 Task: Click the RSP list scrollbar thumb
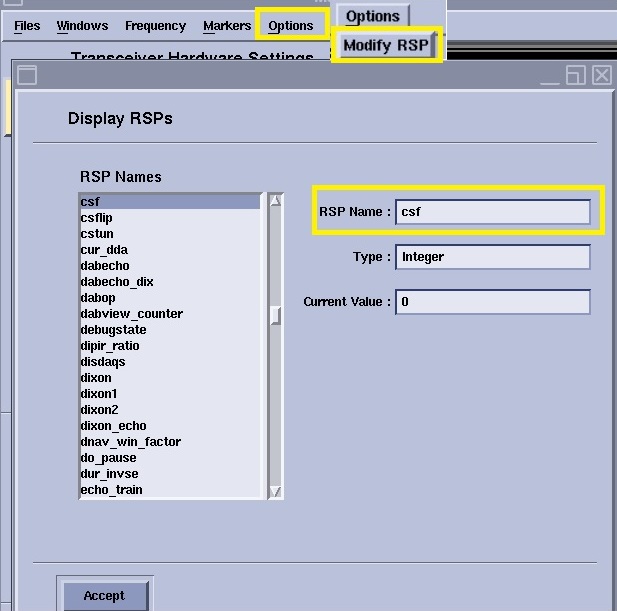276,315
